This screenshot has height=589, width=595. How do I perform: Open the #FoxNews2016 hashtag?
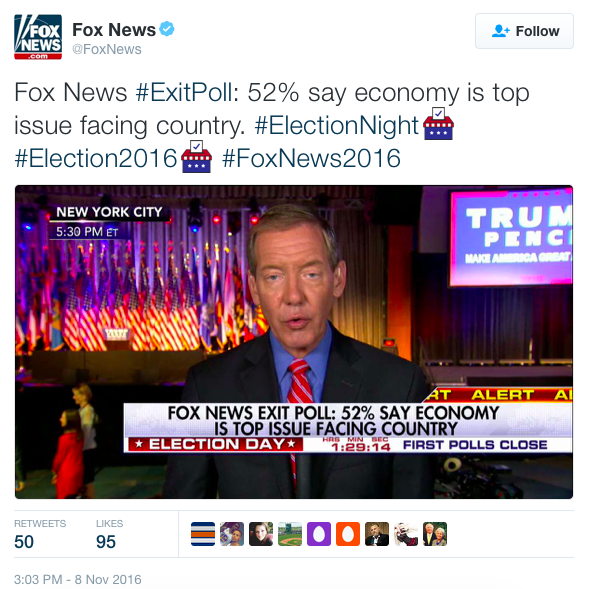pos(311,158)
